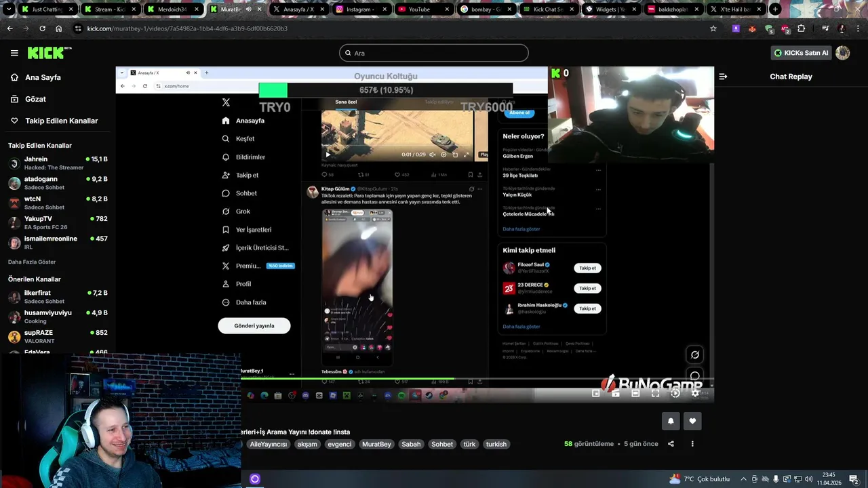
Task: Select the Sohbet tag
Action: click(442, 444)
